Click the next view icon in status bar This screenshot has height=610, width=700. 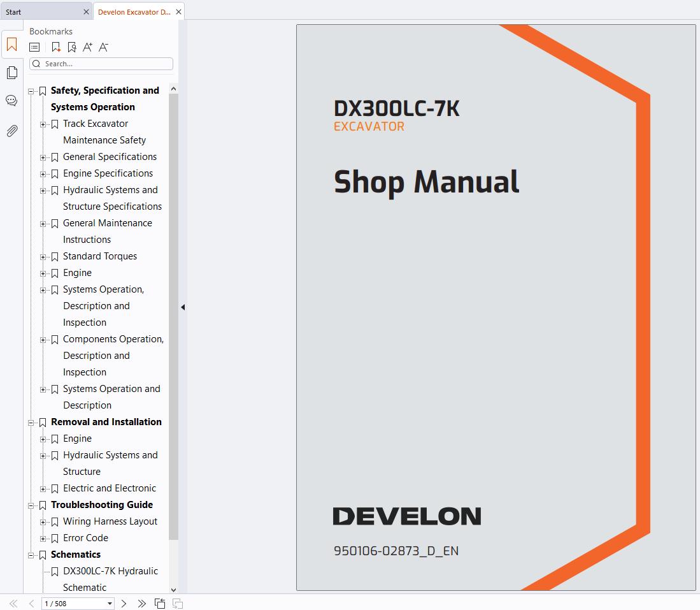click(178, 603)
